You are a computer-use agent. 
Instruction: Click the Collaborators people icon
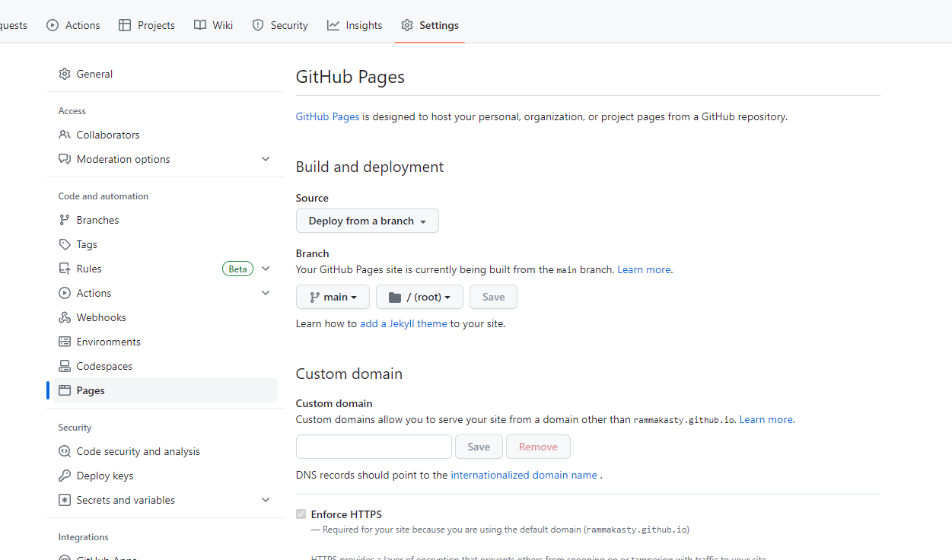tap(65, 135)
